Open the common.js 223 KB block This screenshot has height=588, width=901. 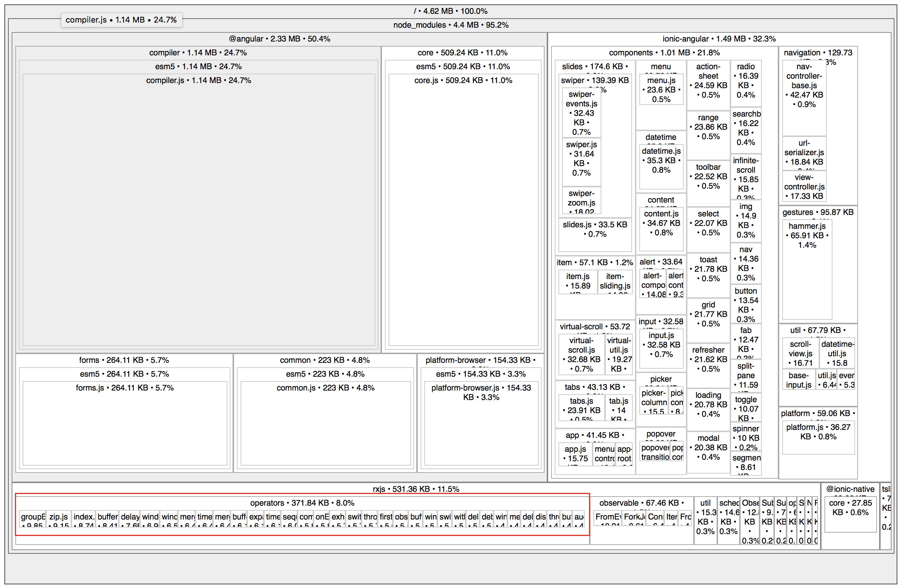325,424
